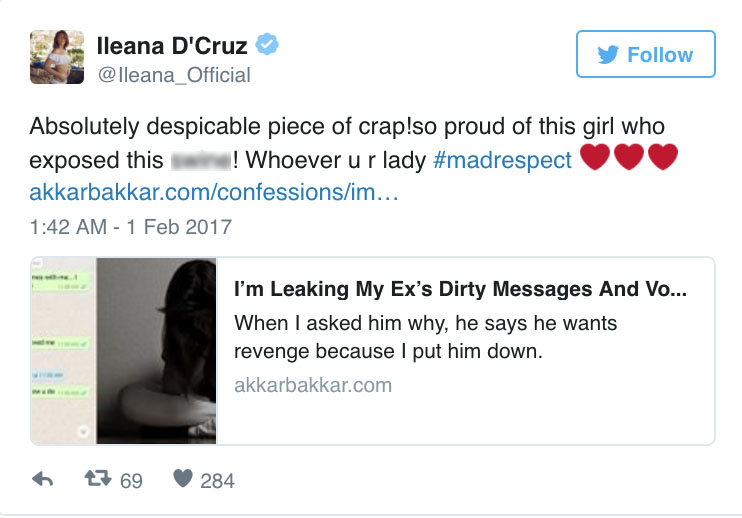Click the Ileana D'Cruz display name
The height and width of the screenshot is (518, 742).
point(172,45)
